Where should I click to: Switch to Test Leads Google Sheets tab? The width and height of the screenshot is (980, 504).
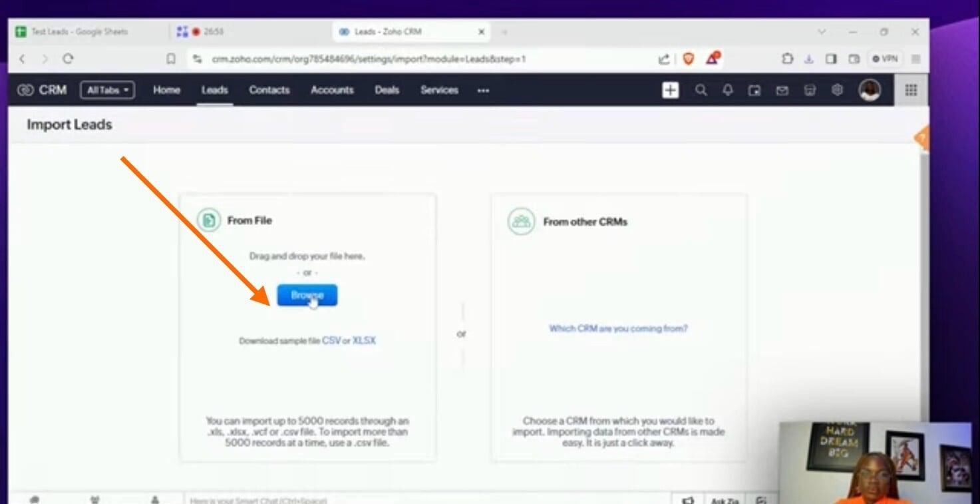click(x=80, y=32)
